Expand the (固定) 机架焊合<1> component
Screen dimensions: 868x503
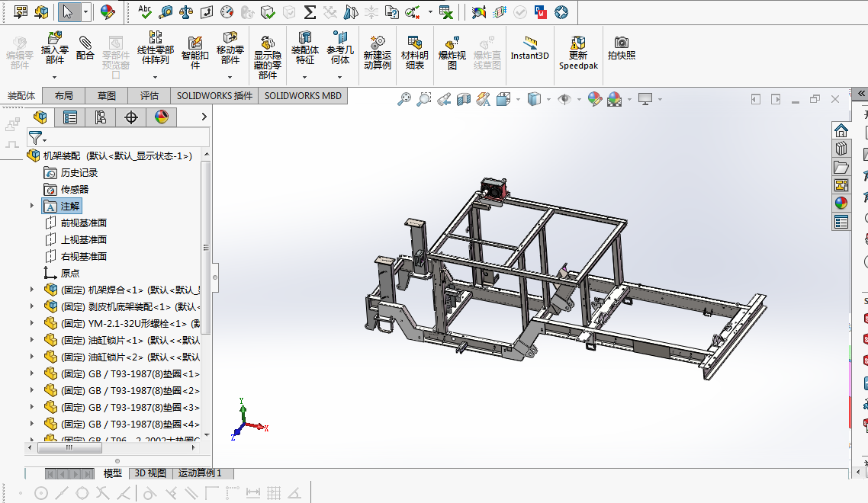tap(31, 290)
